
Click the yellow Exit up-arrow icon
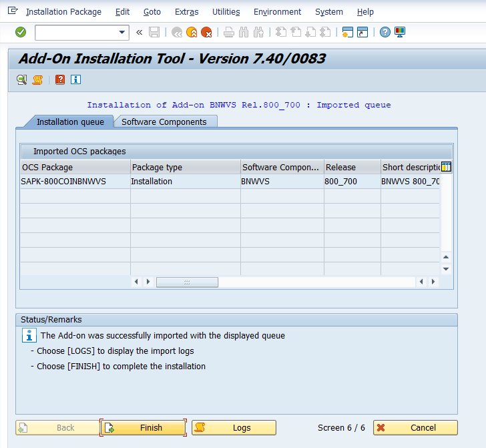pos(192,32)
